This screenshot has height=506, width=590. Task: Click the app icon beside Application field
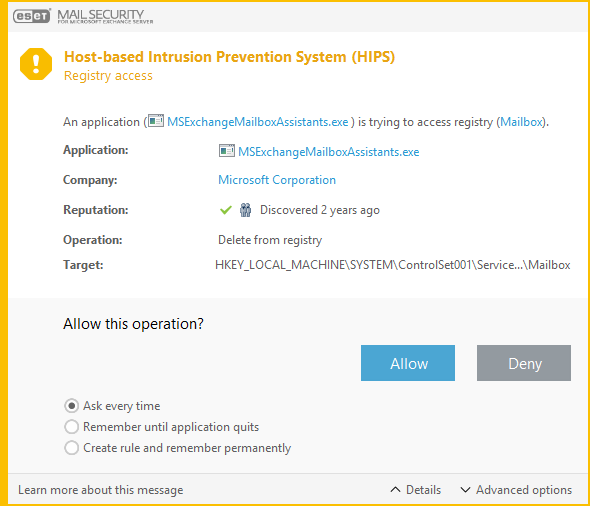coord(227,151)
